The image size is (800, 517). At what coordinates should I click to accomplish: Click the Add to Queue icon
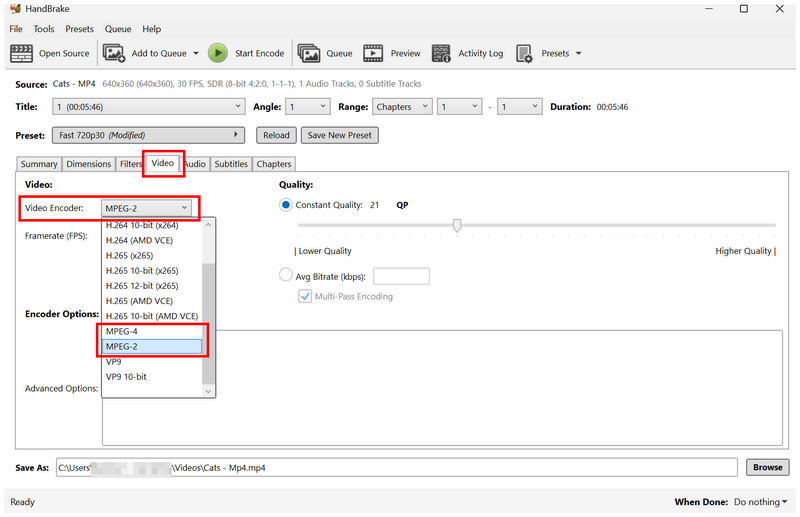click(x=114, y=53)
